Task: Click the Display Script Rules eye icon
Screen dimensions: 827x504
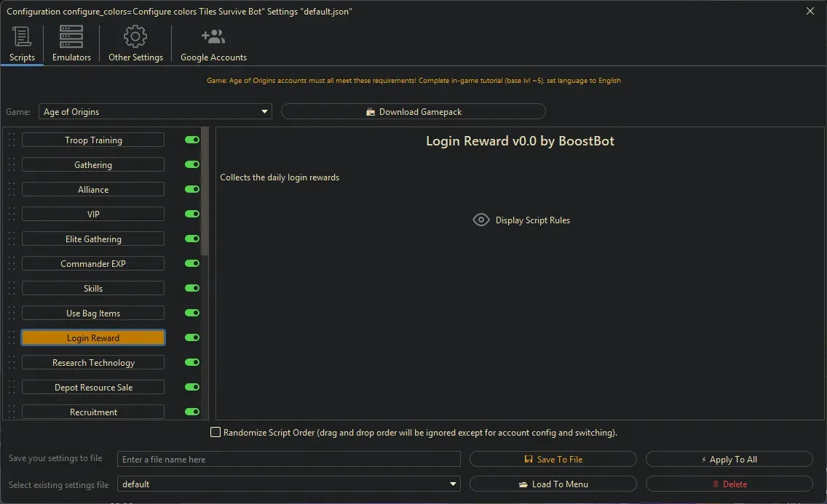Action: pyautogui.click(x=480, y=220)
